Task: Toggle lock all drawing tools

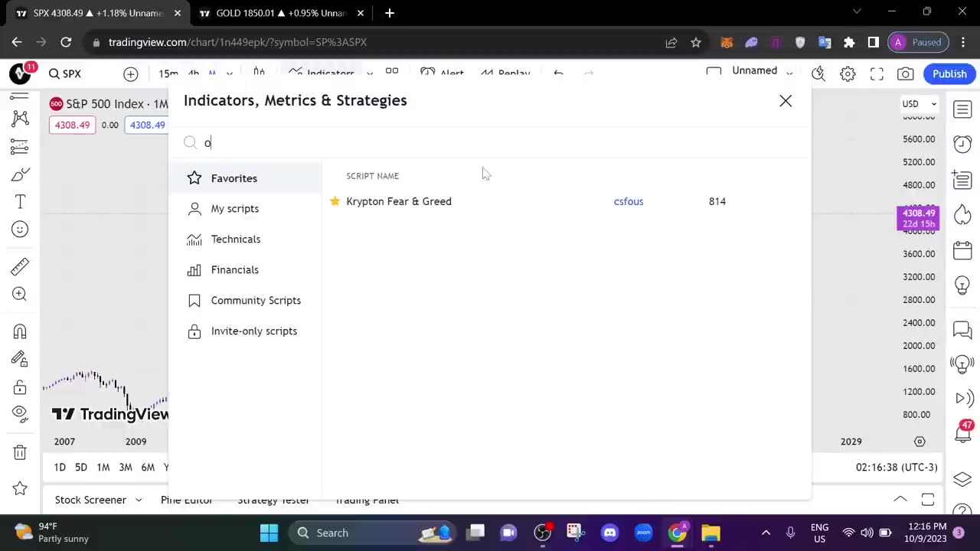Action: [20, 386]
